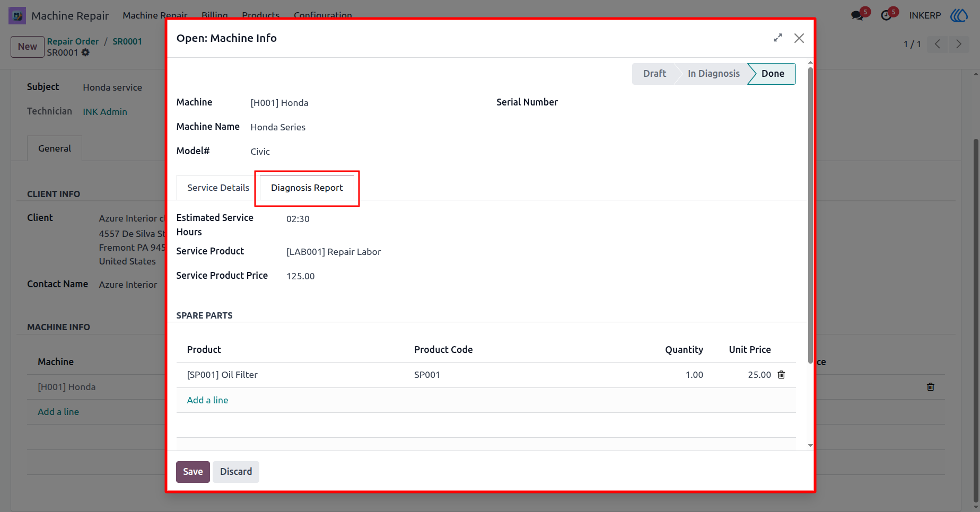Expand dialog to full screen
The width and height of the screenshot is (980, 512).
(x=778, y=38)
